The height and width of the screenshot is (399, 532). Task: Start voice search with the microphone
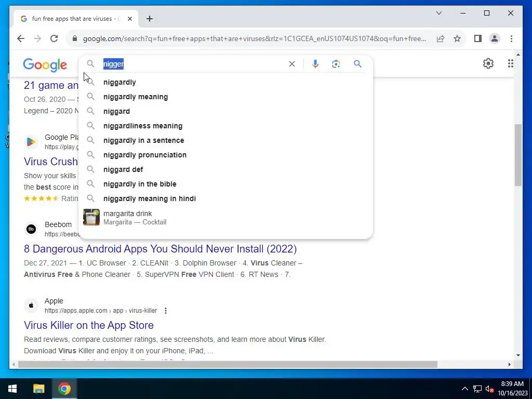(x=315, y=64)
